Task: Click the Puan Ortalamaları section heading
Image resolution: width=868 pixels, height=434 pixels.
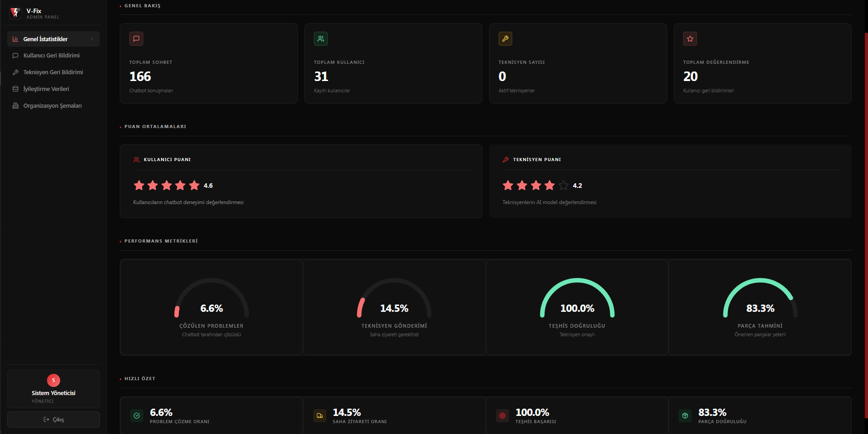Action: pos(155,127)
